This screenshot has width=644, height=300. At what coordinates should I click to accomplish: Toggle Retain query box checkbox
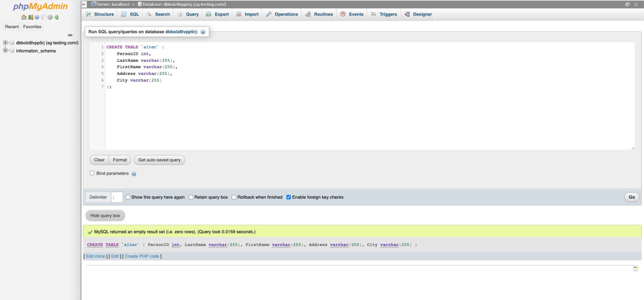pyautogui.click(x=191, y=197)
